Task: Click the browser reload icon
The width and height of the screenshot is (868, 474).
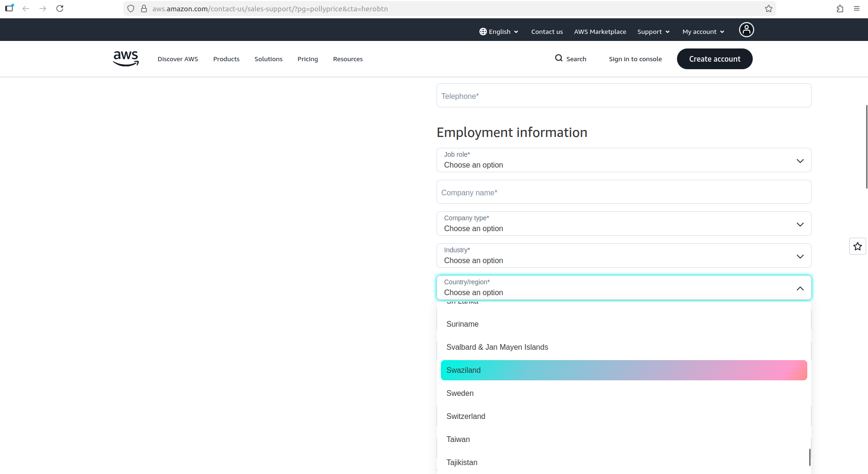Action: point(60,8)
